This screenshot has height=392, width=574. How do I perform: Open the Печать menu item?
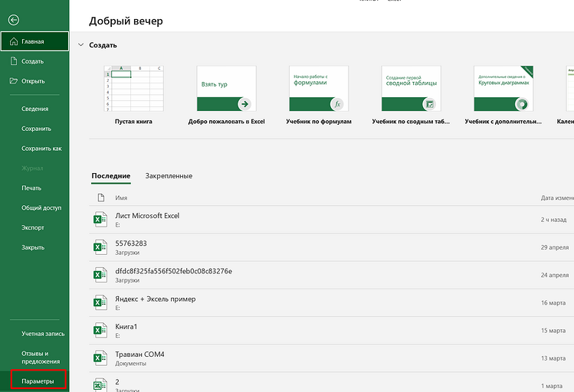point(31,188)
